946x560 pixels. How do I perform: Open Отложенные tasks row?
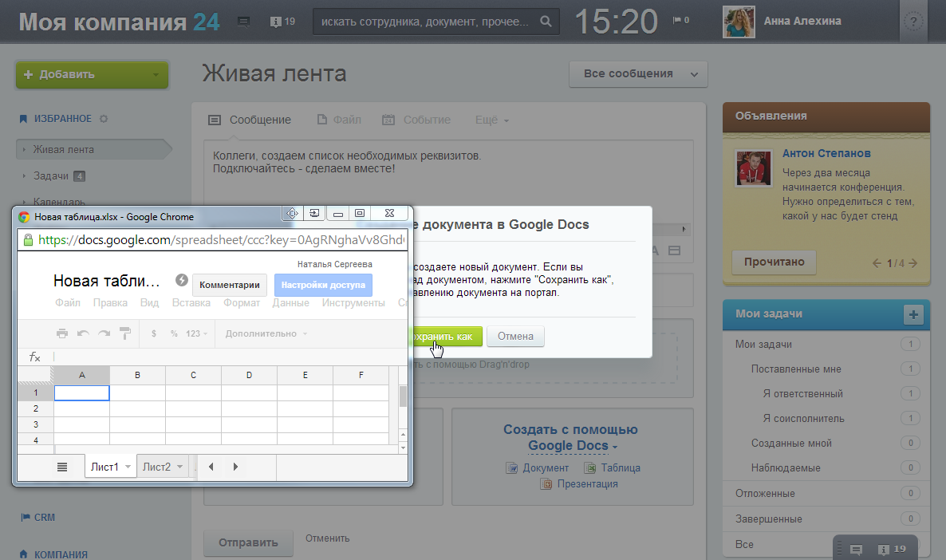[x=826, y=494]
